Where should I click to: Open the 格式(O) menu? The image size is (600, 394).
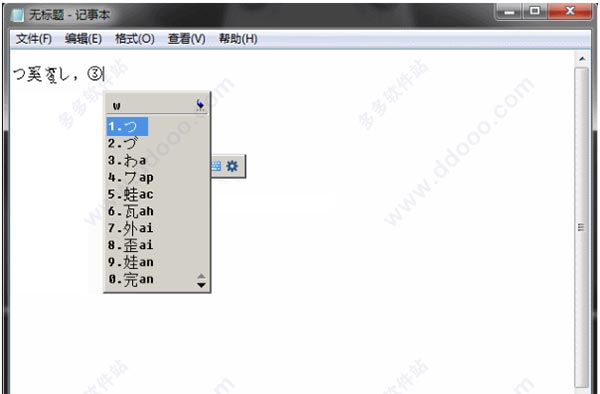pos(135,39)
